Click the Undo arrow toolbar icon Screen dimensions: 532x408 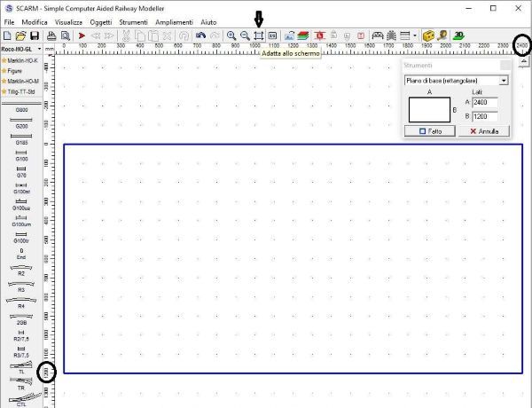pyautogui.click(x=201, y=35)
